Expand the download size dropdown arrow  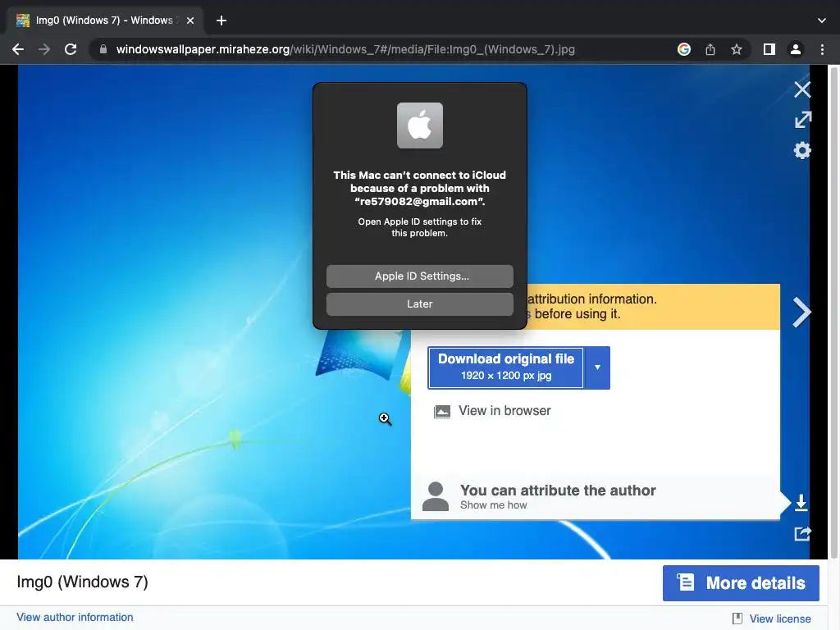tap(597, 367)
